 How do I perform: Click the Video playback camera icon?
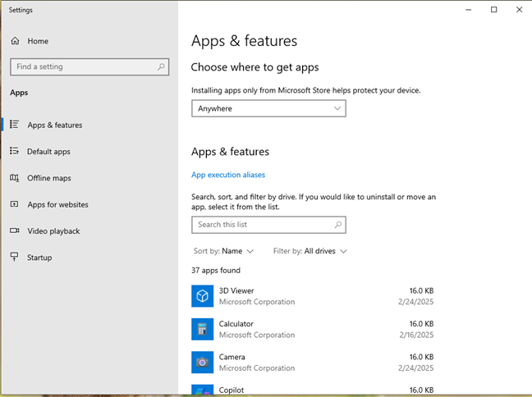[x=14, y=230]
